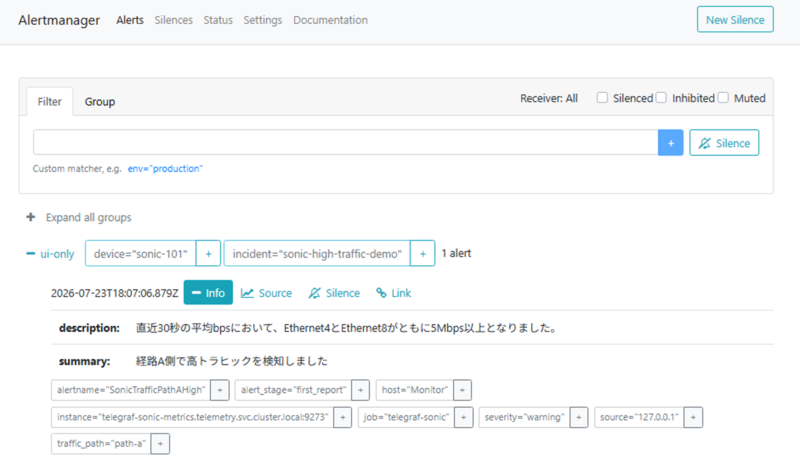Click Silence button beside filter input
The image size is (800, 468).
[x=724, y=143]
